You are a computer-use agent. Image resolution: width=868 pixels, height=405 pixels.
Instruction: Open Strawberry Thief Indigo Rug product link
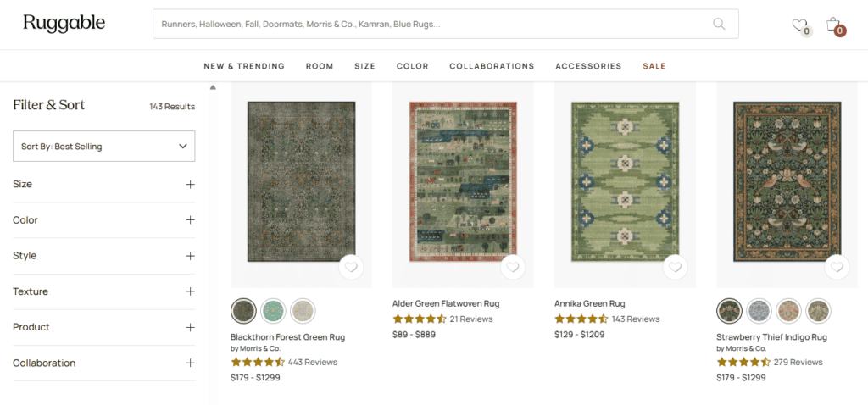point(773,337)
